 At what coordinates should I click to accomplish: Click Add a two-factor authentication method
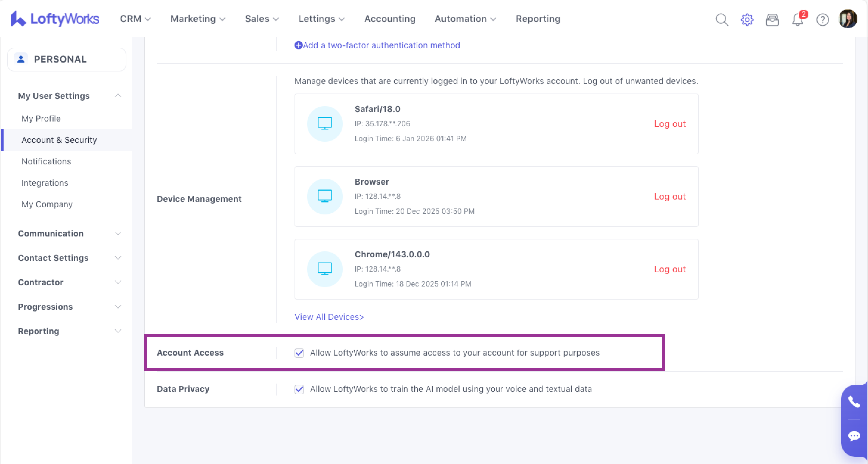click(377, 45)
